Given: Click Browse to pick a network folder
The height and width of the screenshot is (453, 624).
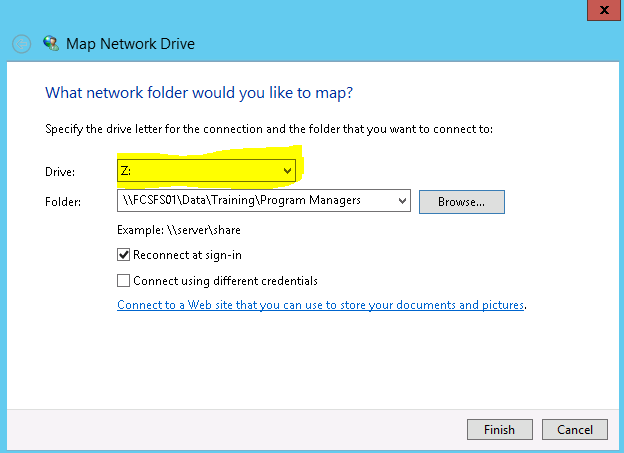Looking at the screenshot, I should pyautogui.click(x=461, y=202).
